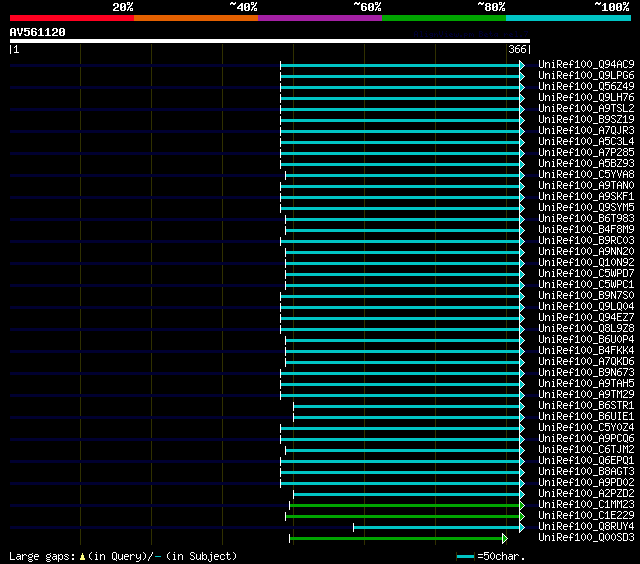Click the cyan 50char scale legend bar

point(465,556)
